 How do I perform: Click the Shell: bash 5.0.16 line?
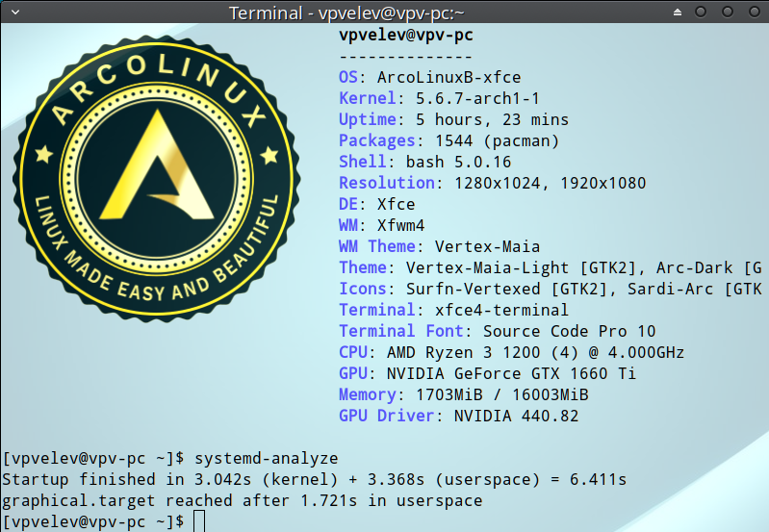[x=424, y=162]
